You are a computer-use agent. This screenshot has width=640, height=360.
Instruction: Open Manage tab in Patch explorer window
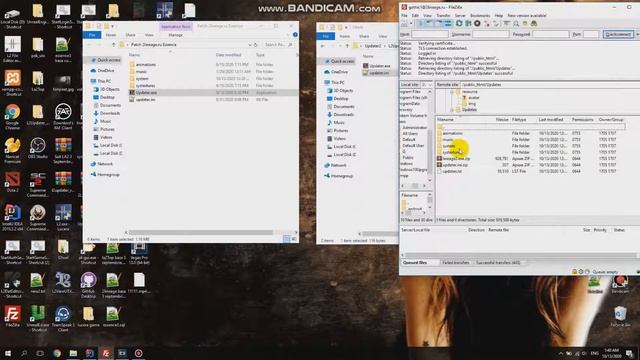(x=176, y=35)
